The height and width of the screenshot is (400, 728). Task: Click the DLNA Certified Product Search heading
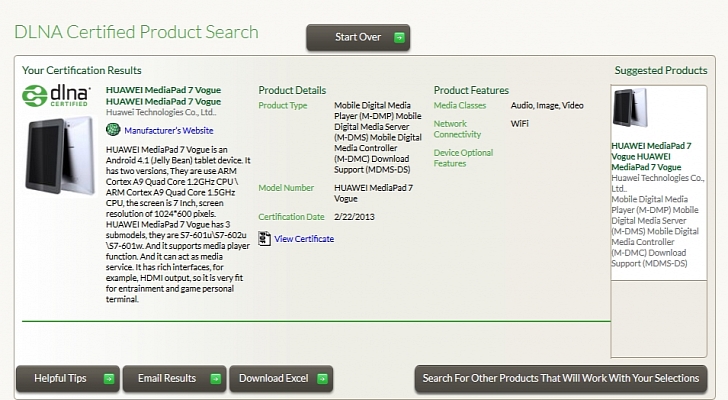point(136,32)
